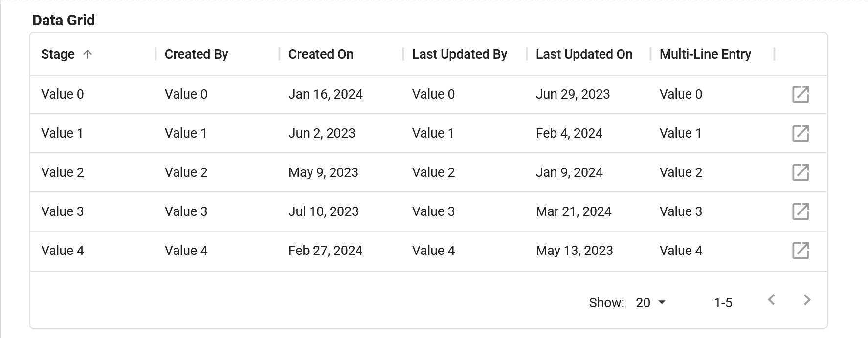Sort by Created On column header
868x338 pixels.
[x=321, y=54]
